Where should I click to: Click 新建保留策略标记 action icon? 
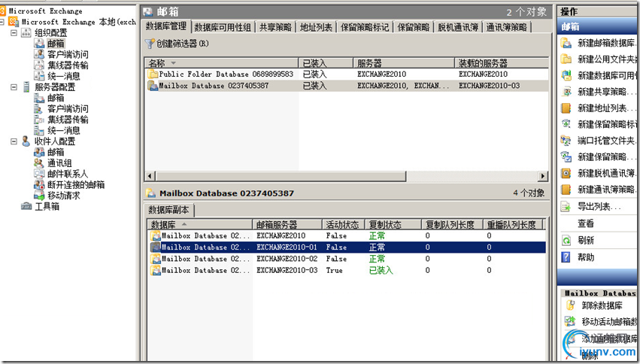tap(566, 124)
